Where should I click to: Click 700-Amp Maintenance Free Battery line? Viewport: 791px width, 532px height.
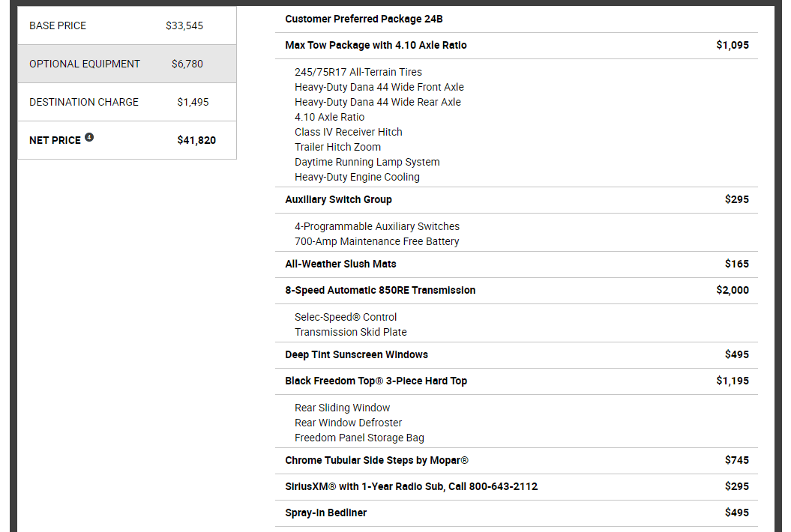tap(377, 241)
